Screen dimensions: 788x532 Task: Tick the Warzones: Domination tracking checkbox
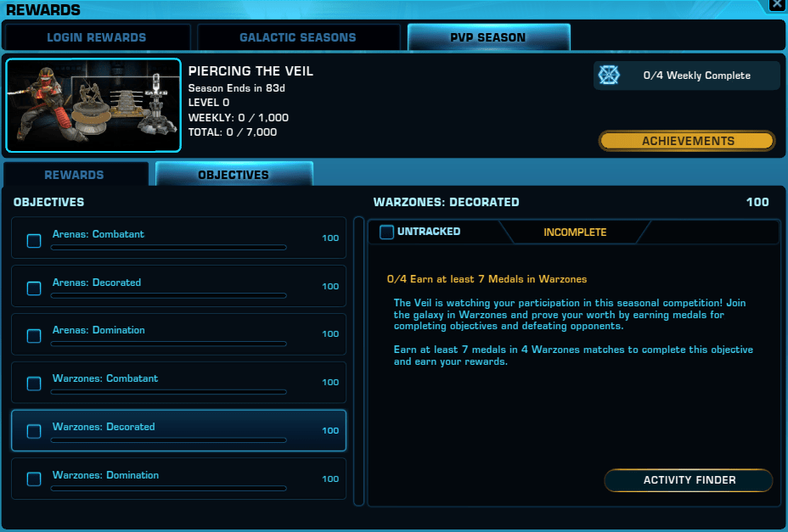(x=34, y=479)
